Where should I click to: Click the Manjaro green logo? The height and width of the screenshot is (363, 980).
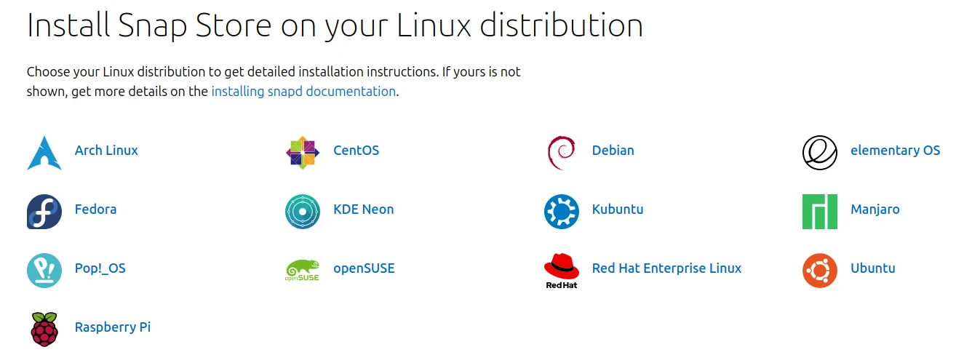tap(820, 212)
